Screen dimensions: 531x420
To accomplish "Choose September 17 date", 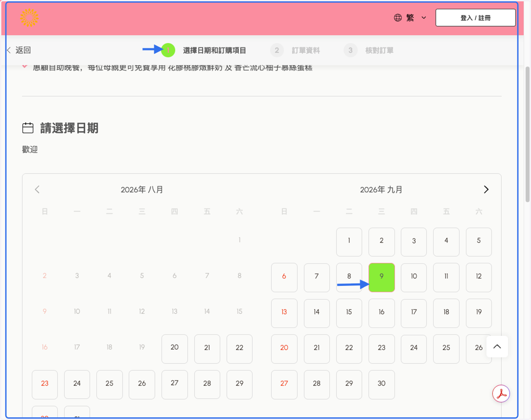I will [414, 313].
